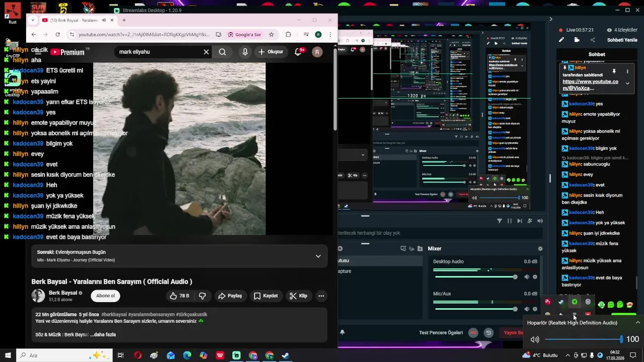Collapse the Streamlabs chat side panel
The height and width of the screenshot is (362, 644).
550,19
